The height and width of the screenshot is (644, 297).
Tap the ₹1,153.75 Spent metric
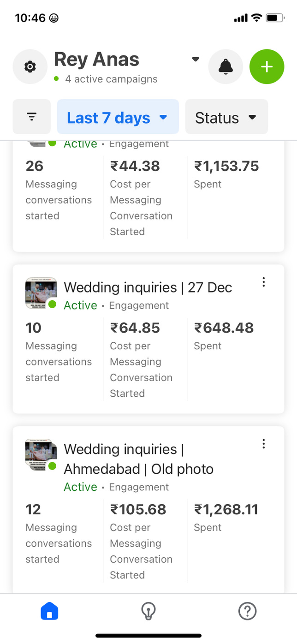click(x=226, y=166)
